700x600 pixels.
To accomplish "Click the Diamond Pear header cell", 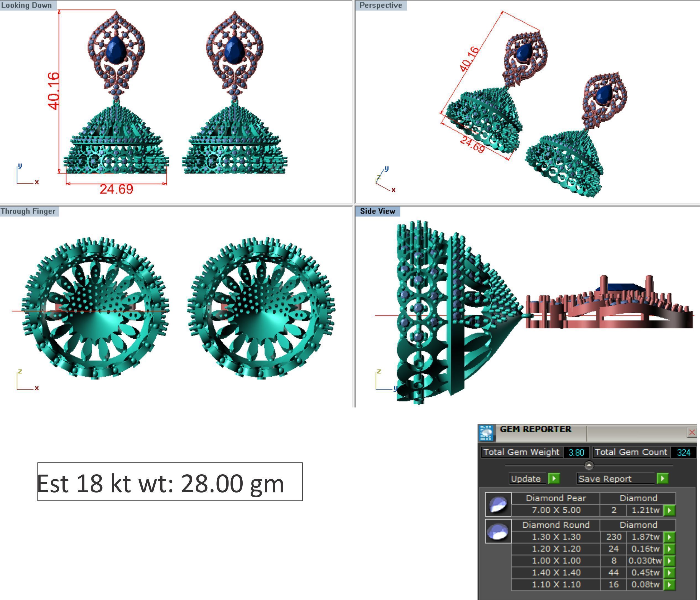I will 556,498.
